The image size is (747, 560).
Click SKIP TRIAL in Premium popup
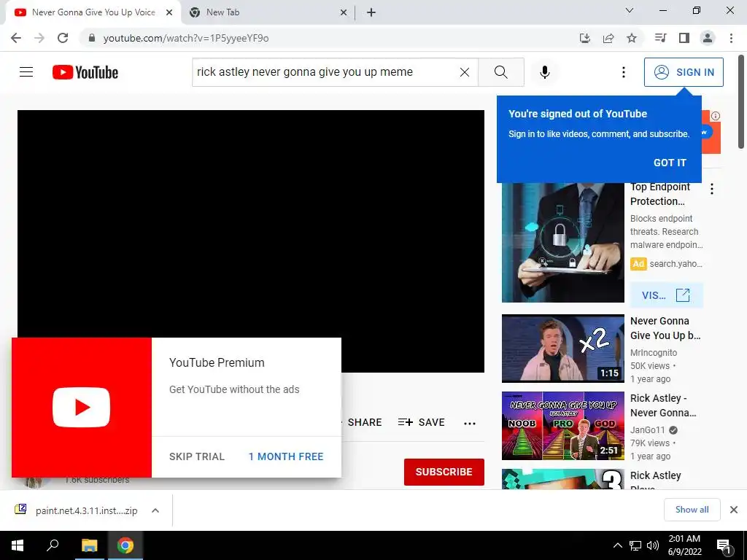[x=197, y=456]
